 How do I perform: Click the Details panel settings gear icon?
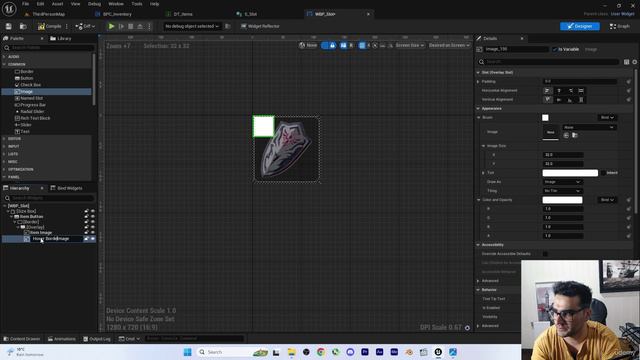coord(634,62)
